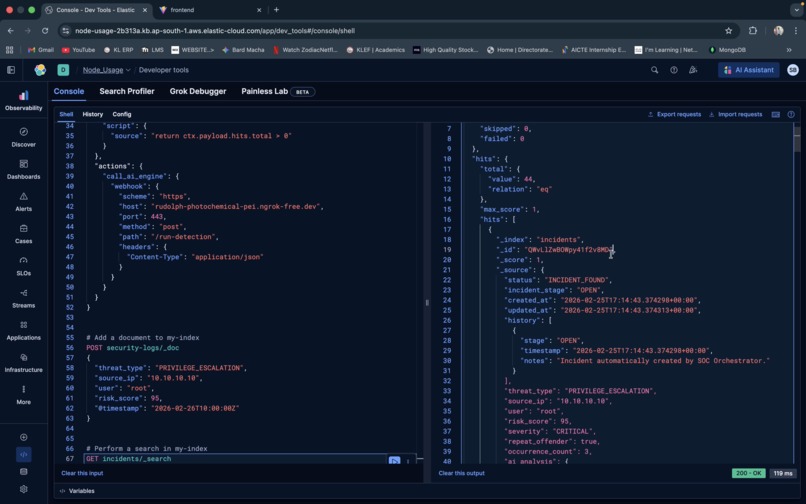Click the browser address bar URL
Screen dimensions: 806x504
[x=215, y=31]
